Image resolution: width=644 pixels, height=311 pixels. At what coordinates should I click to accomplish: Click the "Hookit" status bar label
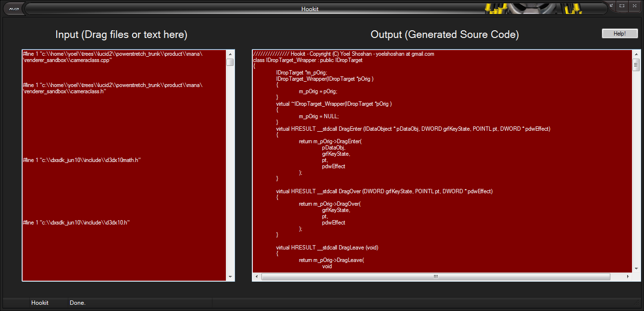[40, 303]
